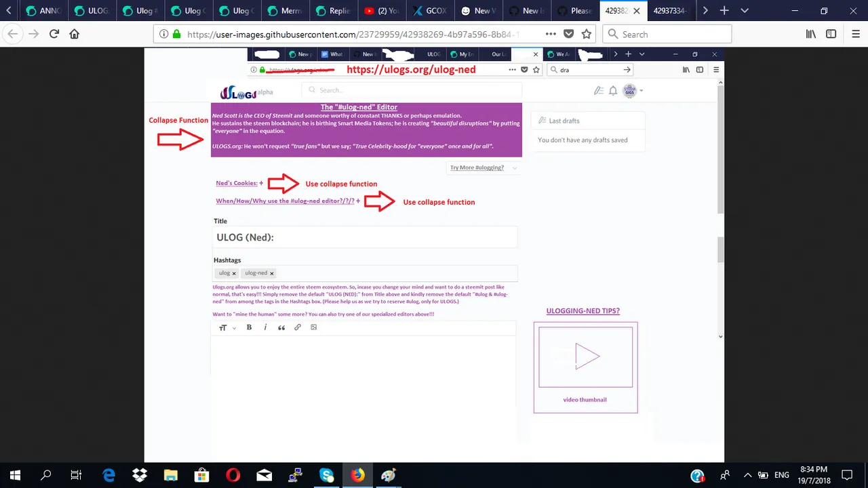
Task: Open the Windows Start menu
Action: [15, 475]
